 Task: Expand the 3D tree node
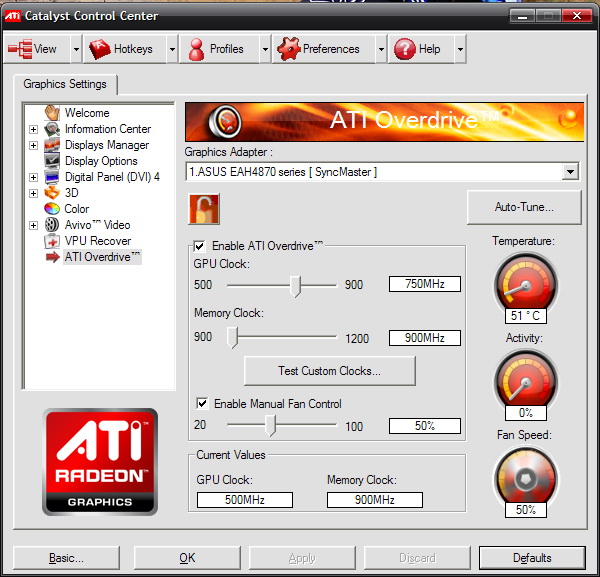pos(34,193)
